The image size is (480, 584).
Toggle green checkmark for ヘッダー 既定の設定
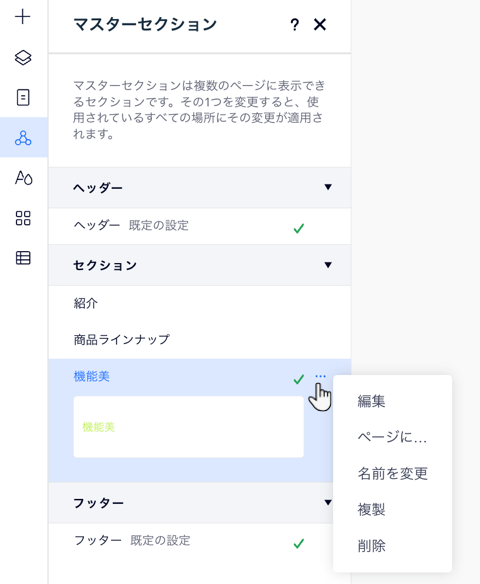299,228
